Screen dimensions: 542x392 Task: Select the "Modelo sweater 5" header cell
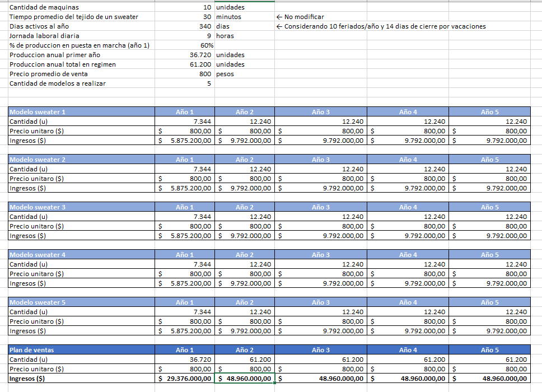tap(82, 302)
